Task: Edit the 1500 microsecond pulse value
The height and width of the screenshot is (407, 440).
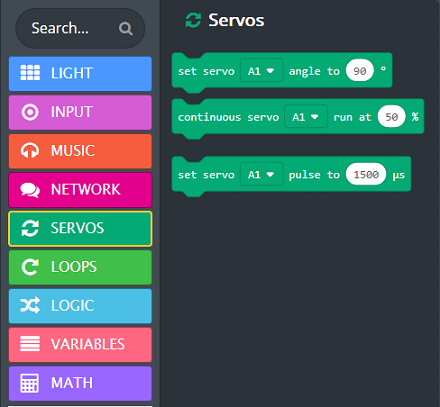Action: pyautogui.click(x=366, y=174)
